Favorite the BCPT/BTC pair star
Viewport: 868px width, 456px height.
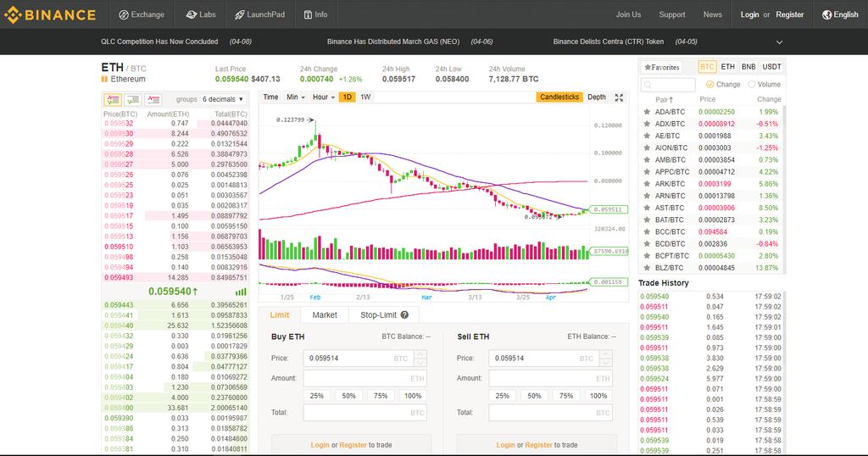647,256
